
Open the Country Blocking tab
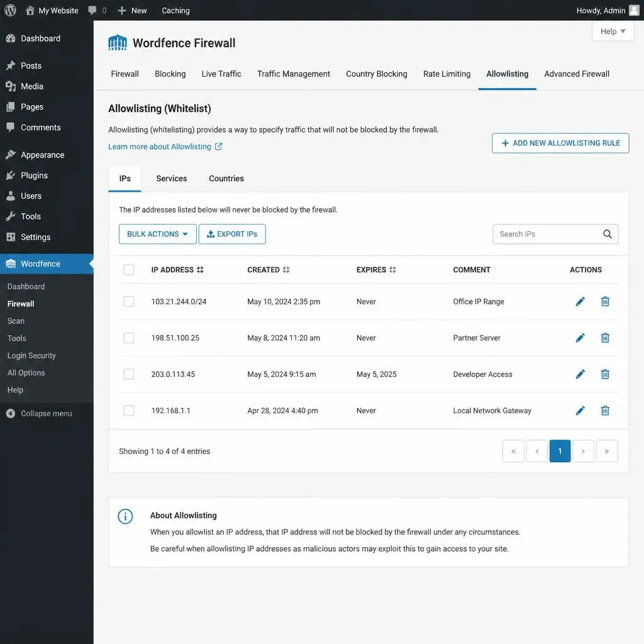376,74
